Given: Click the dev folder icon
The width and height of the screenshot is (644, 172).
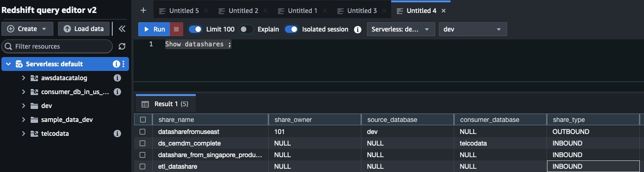Looking at the screenshot, I should 34,106.
